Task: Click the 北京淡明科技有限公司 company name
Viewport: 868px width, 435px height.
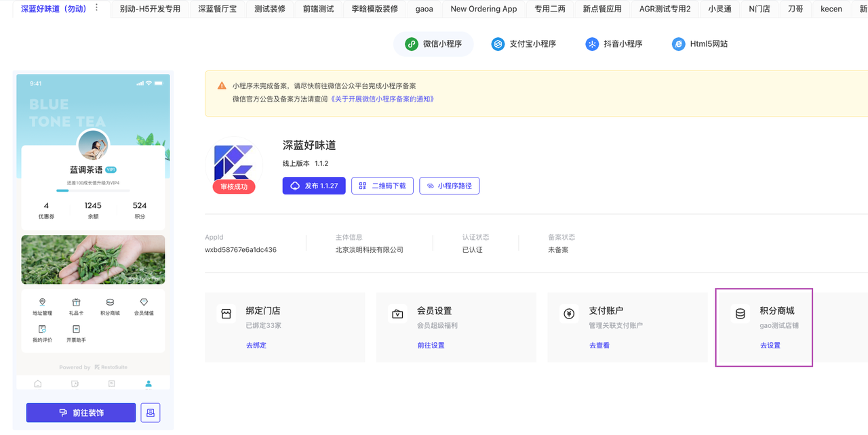Action: tap(370, 250)
